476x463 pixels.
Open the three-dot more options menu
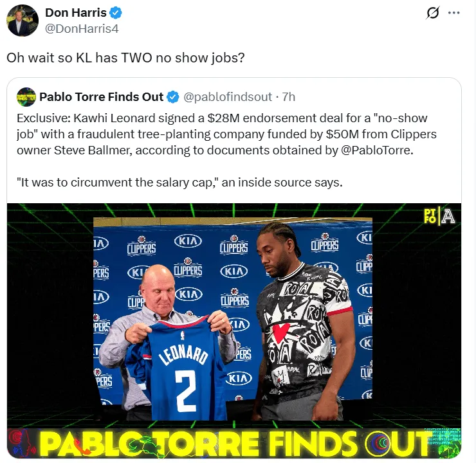click(x=454, y=13)
